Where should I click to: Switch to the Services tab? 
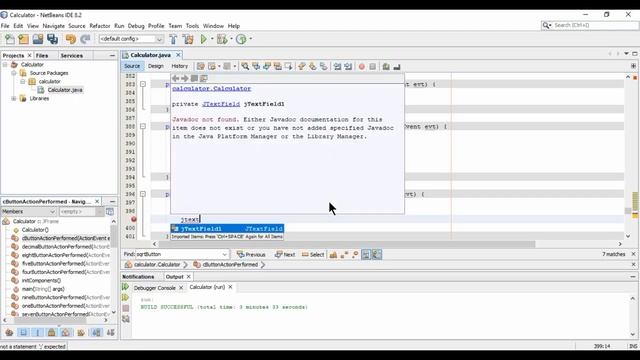72,56
